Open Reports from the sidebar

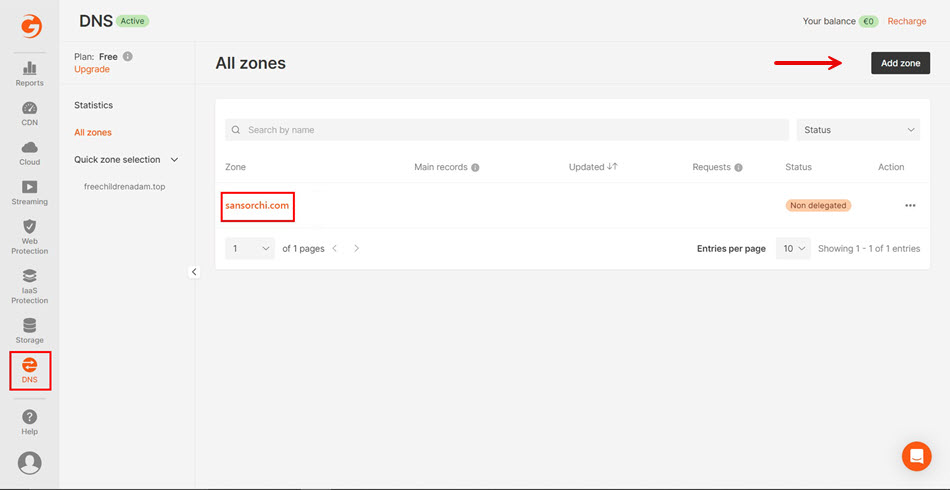point(29,73)
